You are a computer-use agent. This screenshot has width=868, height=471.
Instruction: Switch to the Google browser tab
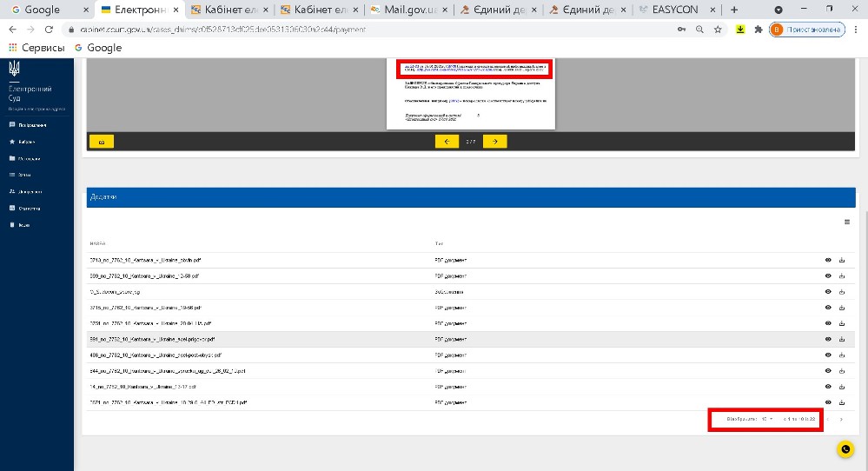coord(50,10)
